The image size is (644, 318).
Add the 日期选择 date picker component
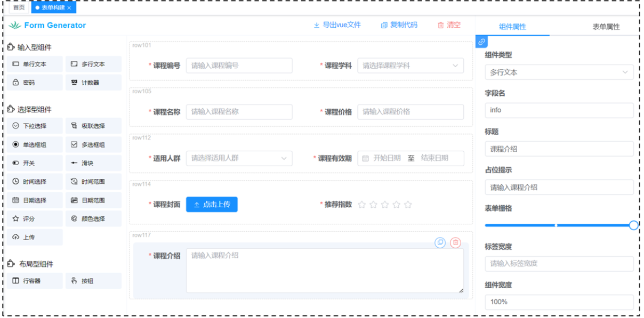click(x=34, y=200)
